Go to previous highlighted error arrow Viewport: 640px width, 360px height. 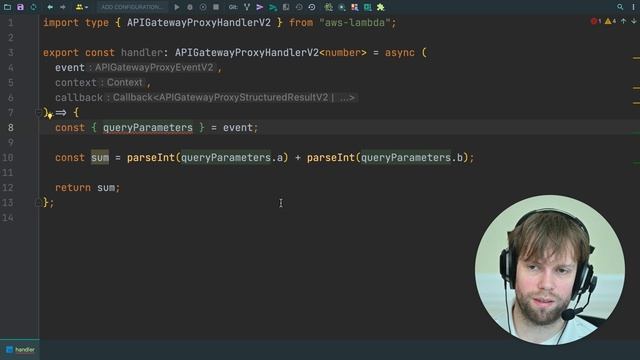(x=624, y=21)
